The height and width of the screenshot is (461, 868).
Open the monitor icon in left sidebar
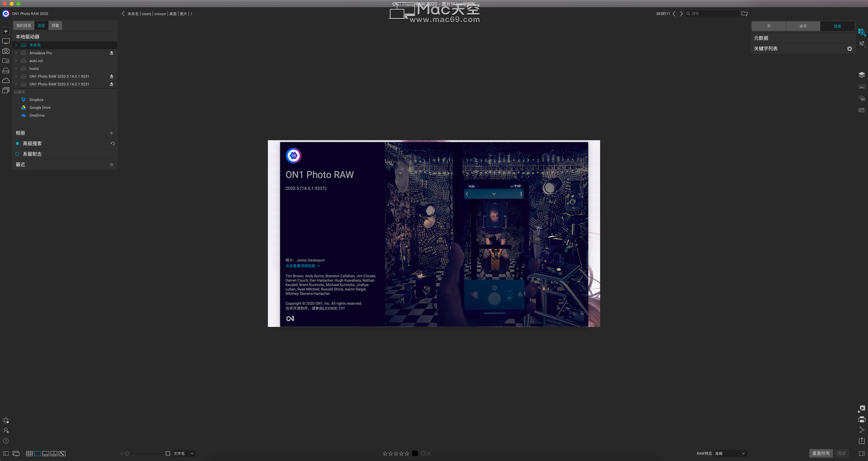6,41
